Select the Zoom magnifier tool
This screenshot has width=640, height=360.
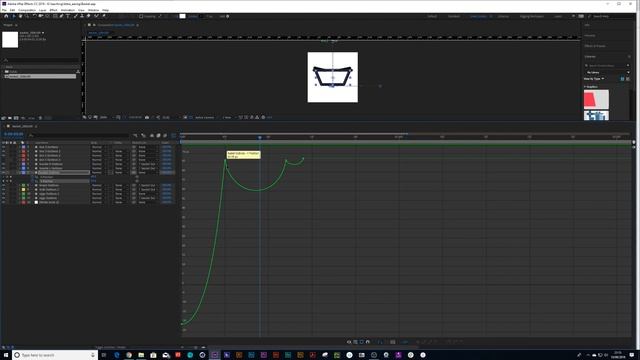pyautogui.click(x=27, y=16)
